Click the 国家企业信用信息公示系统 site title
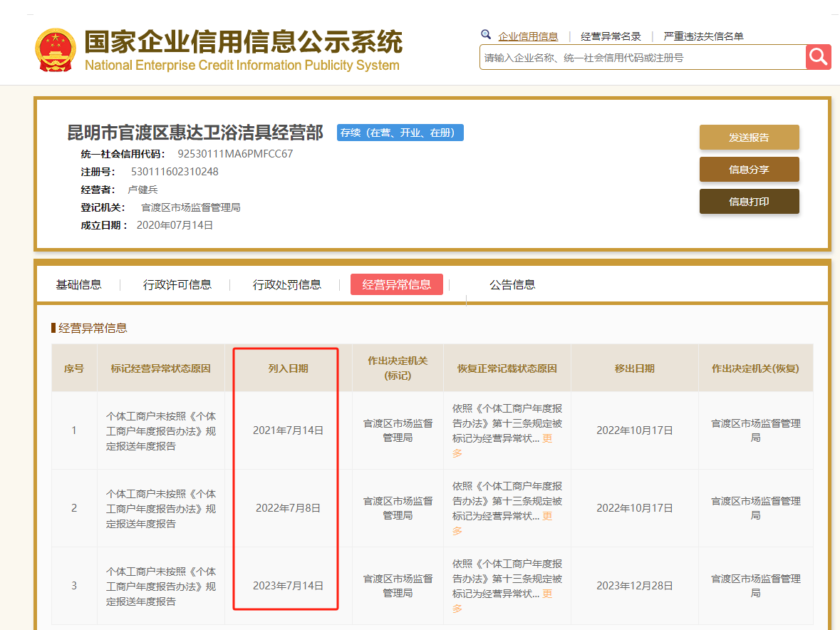840x630 pixels. coord(243,42)
